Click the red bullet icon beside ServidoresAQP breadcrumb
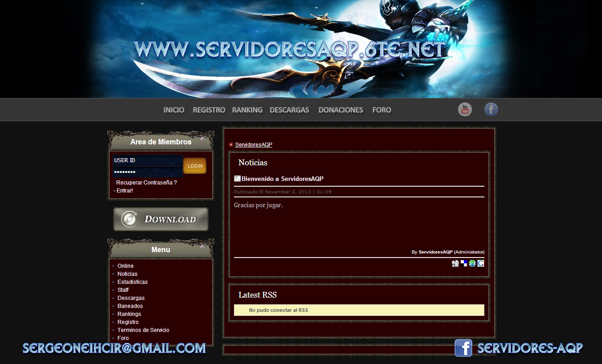This screenshot has height=364, width=602. (x=231, y=145)
